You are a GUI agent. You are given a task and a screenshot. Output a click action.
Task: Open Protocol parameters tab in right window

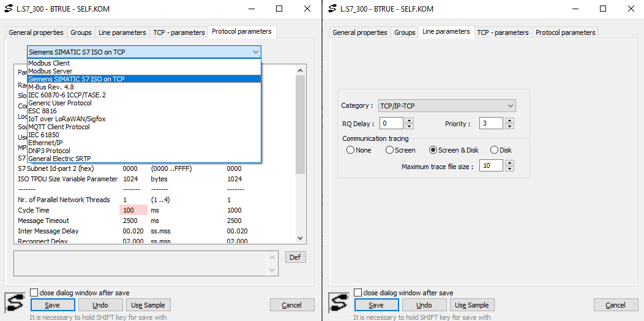[565, 32]
